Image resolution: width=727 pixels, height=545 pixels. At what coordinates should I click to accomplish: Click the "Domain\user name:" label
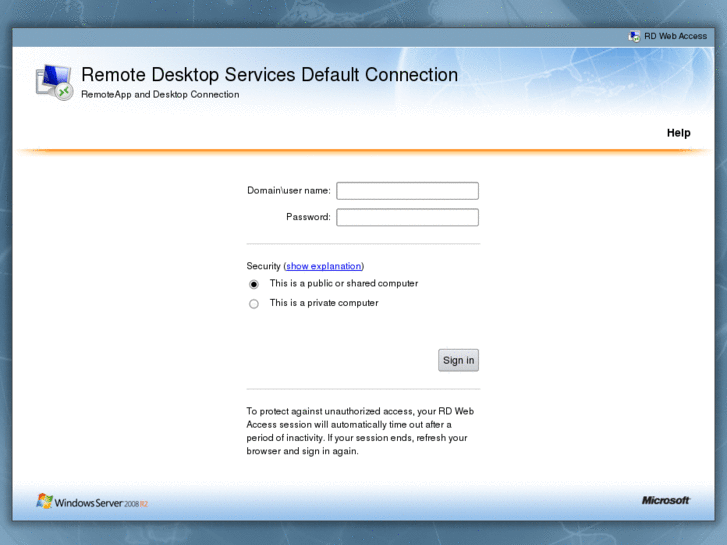coord(288,191)
